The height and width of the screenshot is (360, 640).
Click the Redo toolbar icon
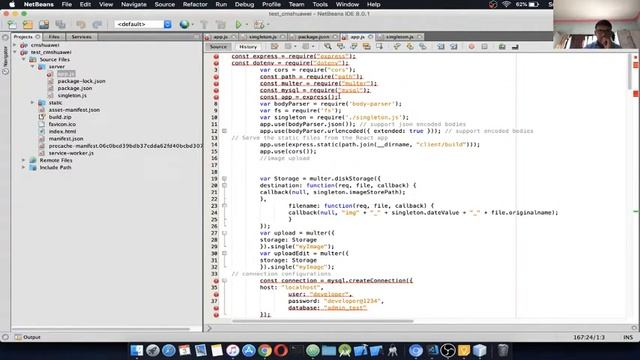pyautogui.click(x=97, y=24)
